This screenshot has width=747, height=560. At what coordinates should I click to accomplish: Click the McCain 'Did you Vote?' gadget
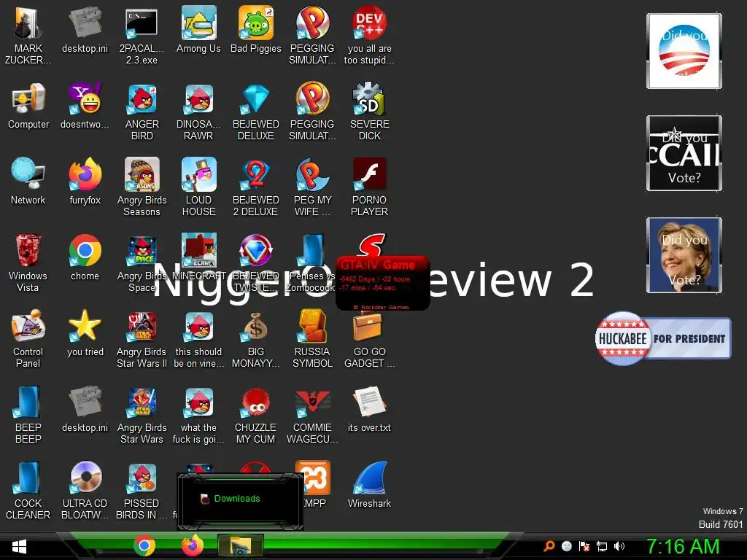684,153
